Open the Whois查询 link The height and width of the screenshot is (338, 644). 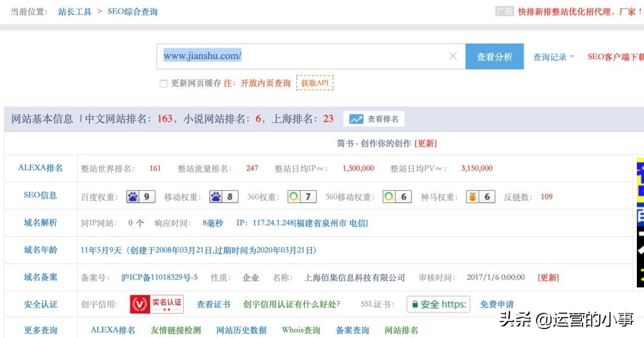pos(301,330)
